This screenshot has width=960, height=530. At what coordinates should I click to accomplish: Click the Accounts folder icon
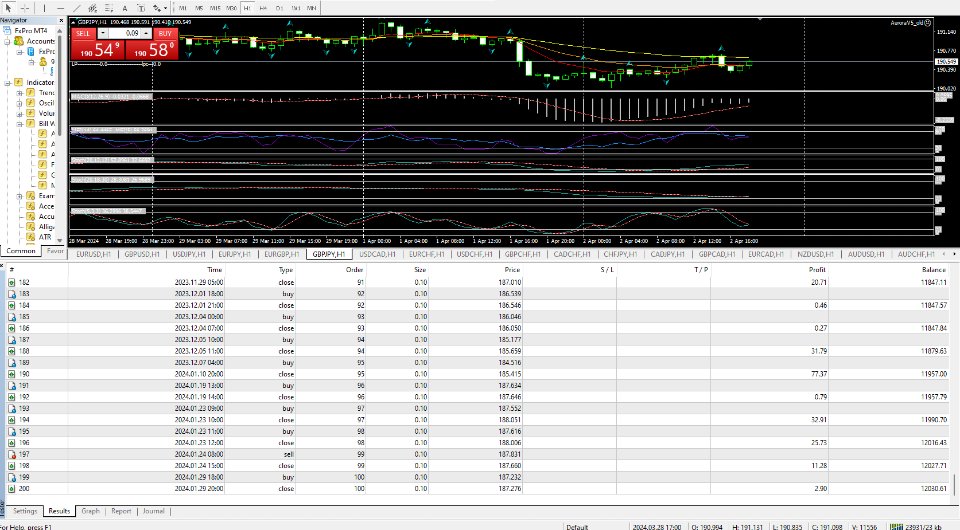coord(19,41)
